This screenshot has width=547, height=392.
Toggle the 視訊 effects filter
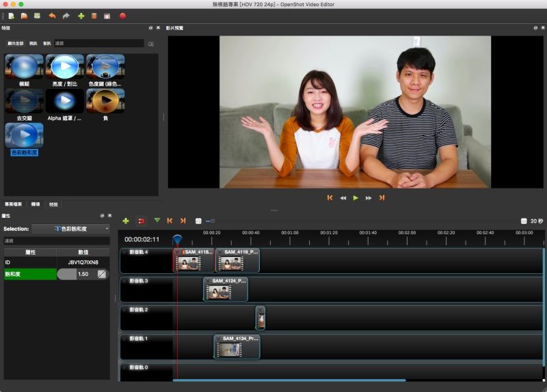[x=33, y=43]
